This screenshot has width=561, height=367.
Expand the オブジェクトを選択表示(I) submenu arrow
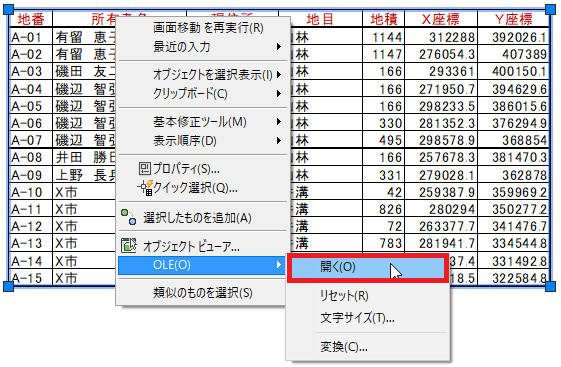[x=279, y=75]
